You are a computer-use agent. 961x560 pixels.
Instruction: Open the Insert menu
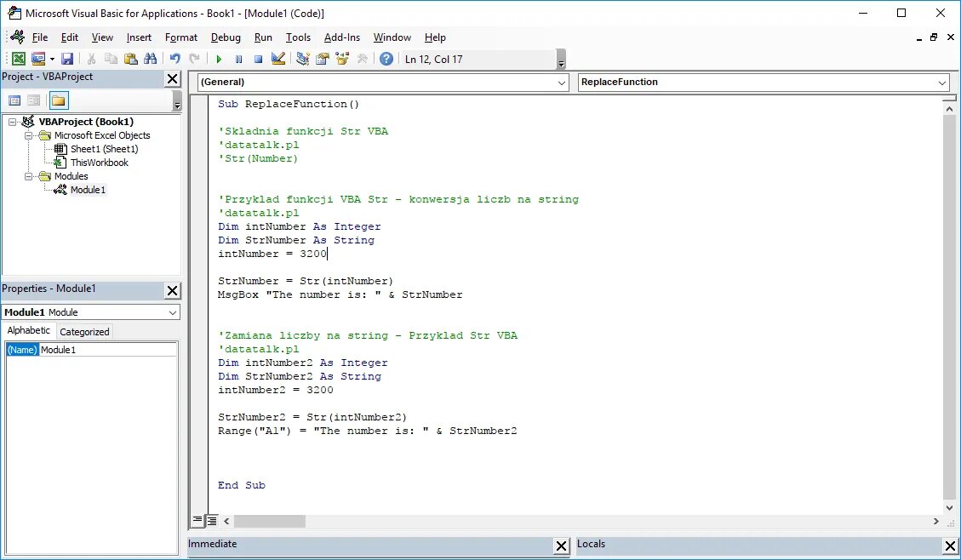click(x=139, y=37)
